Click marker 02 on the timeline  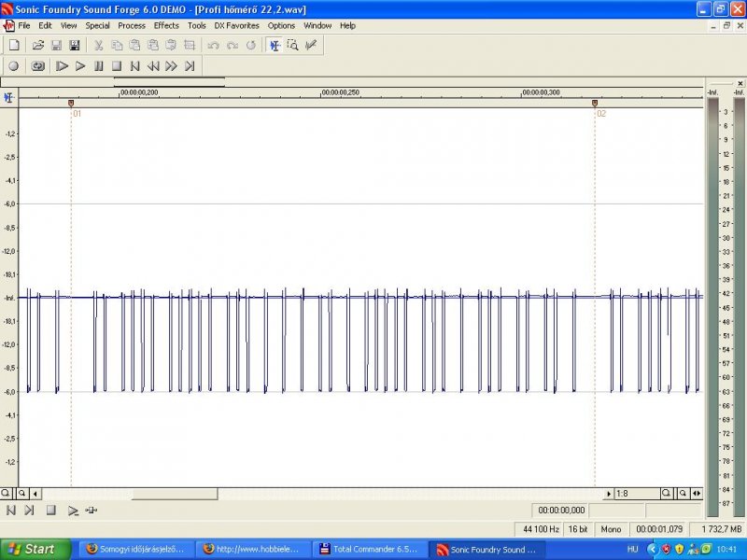point(595,103)
